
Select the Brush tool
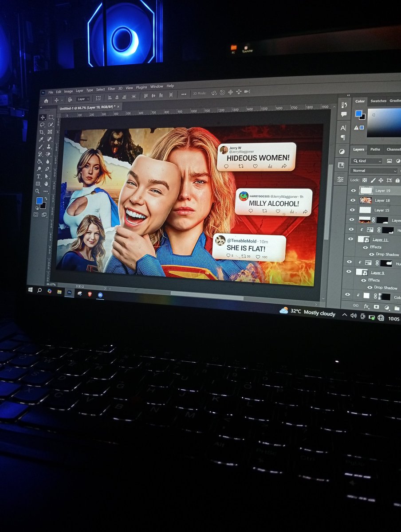pos(41,147)
